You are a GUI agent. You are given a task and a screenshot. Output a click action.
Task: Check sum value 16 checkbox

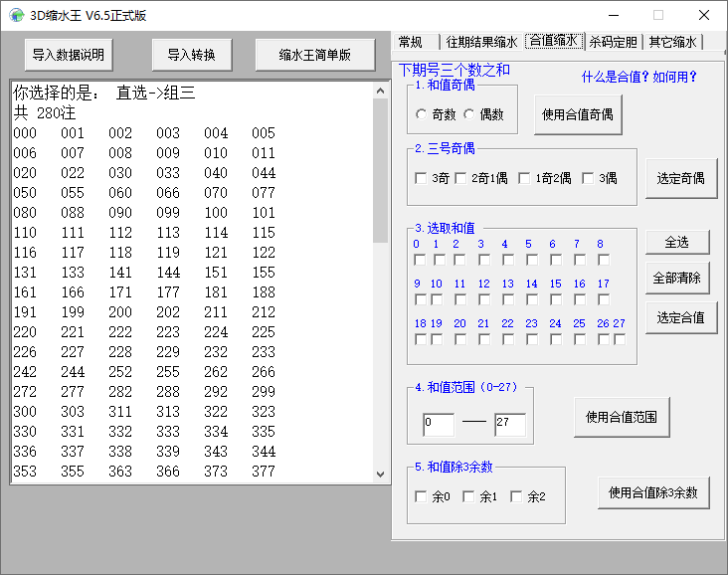[580, 299]
